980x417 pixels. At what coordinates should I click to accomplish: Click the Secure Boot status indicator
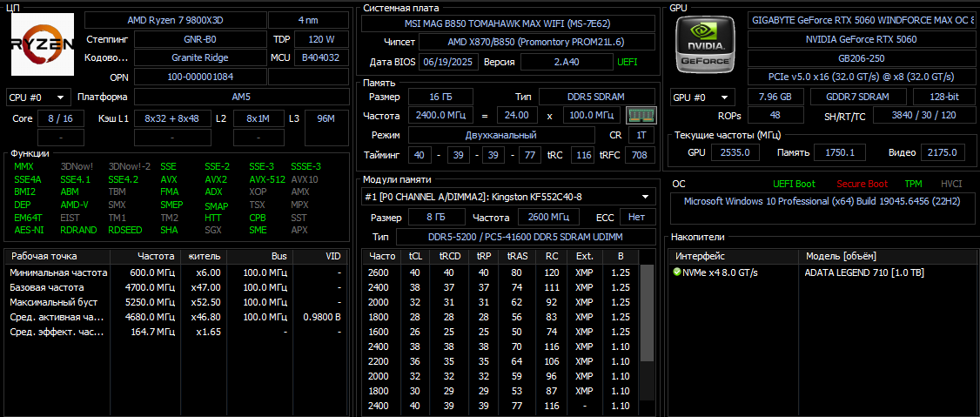tap(862, 184)
